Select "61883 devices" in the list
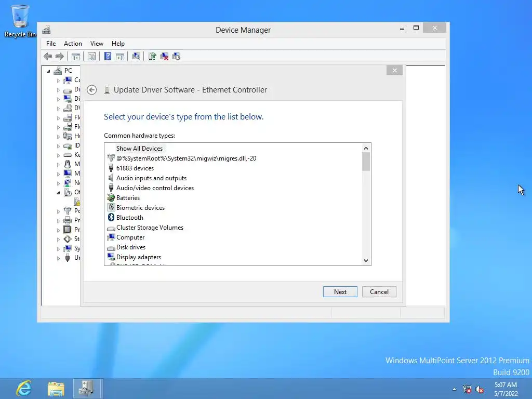Viewport: 532px width, 399px height. [x=135, y=168]
